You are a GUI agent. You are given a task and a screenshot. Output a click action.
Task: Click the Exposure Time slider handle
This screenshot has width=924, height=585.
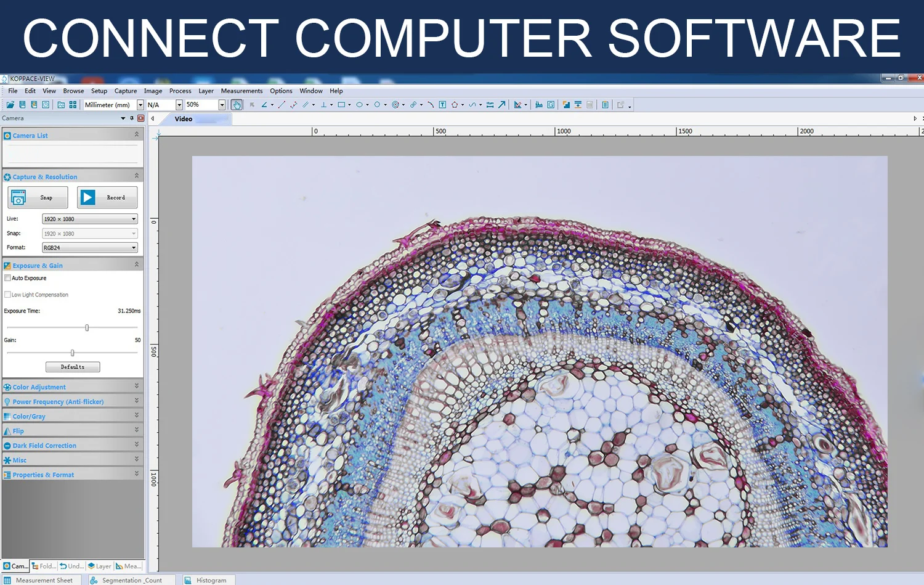[87, 328]
